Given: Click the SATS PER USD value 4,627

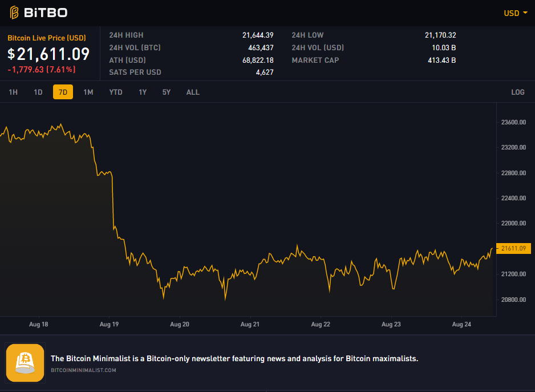Looking at the screenshot, I should pos(265,72).
